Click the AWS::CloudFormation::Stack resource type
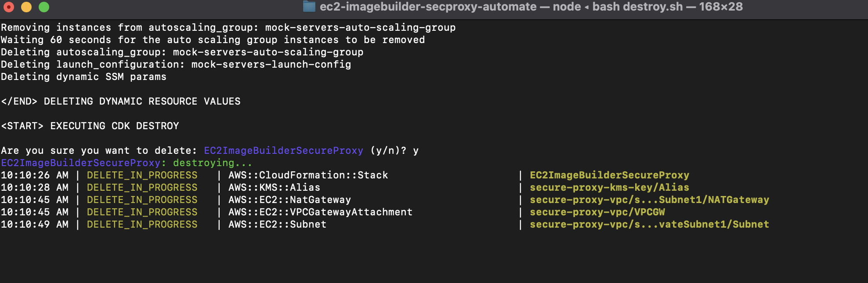 (x=308, y=175)
